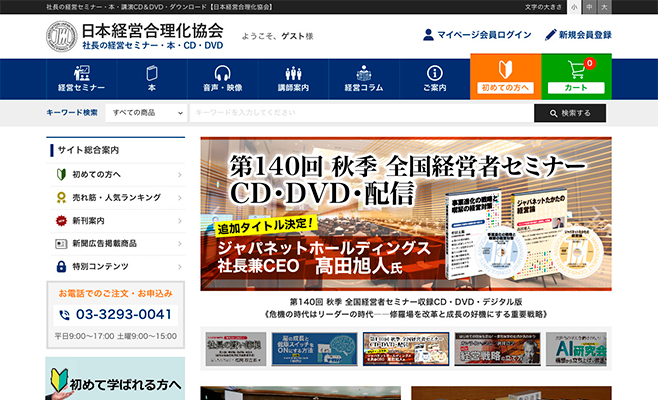Image resolution: width=658 pixels, height=400 pixels.
Task: Select 音声・映像 headphone icon
Action: (x=222, y=73)
